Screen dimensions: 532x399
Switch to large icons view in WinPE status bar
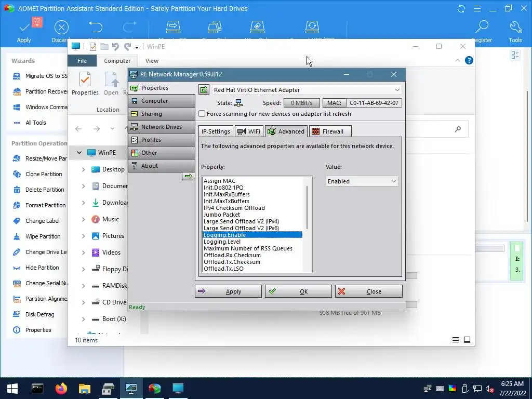[467, 340]
